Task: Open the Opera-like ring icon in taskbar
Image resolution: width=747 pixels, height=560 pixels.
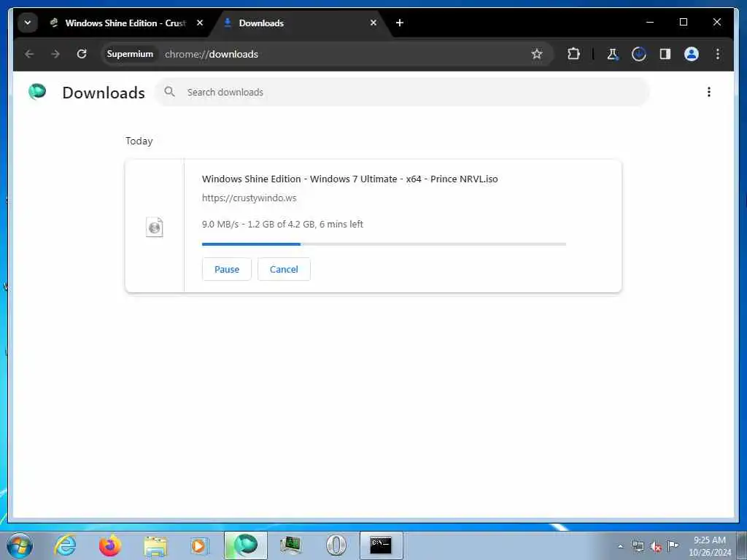Action: tap(336, 545)
